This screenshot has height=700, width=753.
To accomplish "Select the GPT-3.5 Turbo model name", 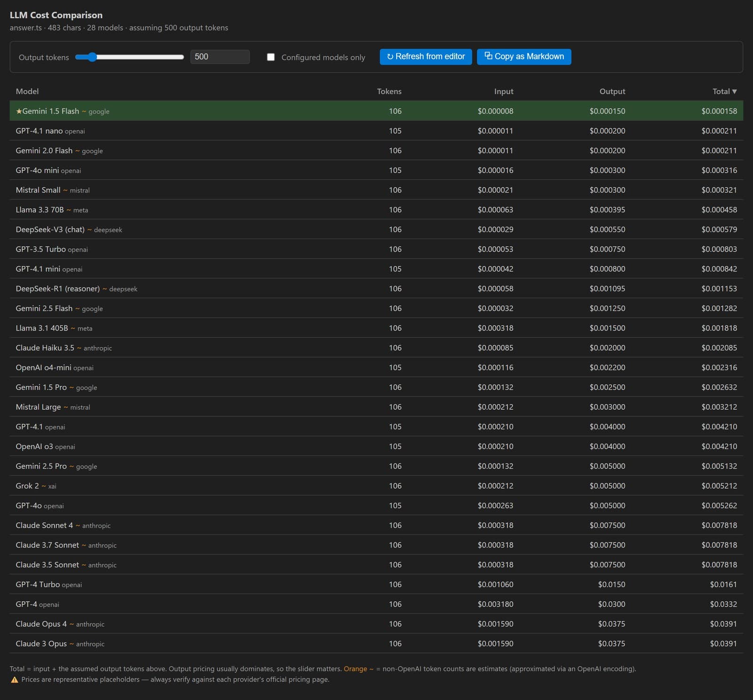I will (40, 249).
